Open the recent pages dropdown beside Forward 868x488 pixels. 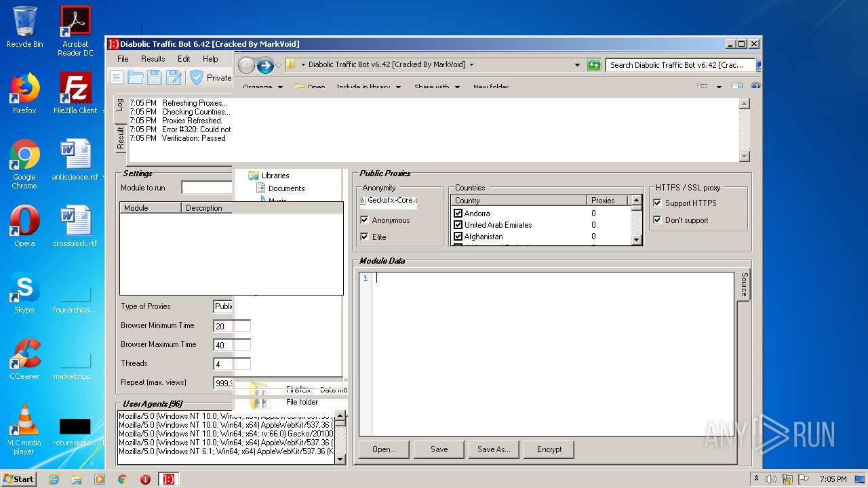pyautogui.click(x=278, y=65)
